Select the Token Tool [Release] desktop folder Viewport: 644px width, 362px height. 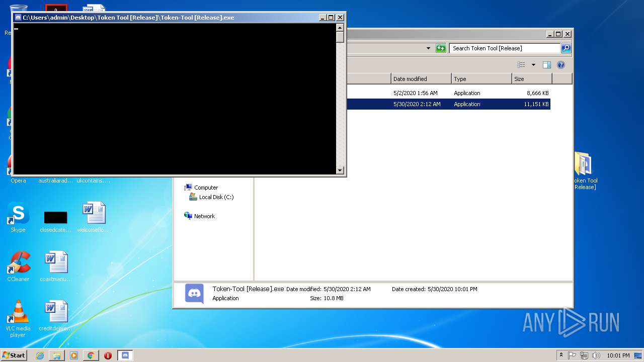[x=584, y=171]
